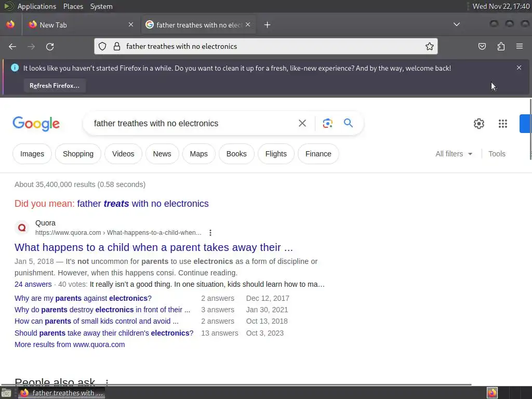Click 'About 35,400,000 results' text
532x399 pixels.
[x=80, y=184]
